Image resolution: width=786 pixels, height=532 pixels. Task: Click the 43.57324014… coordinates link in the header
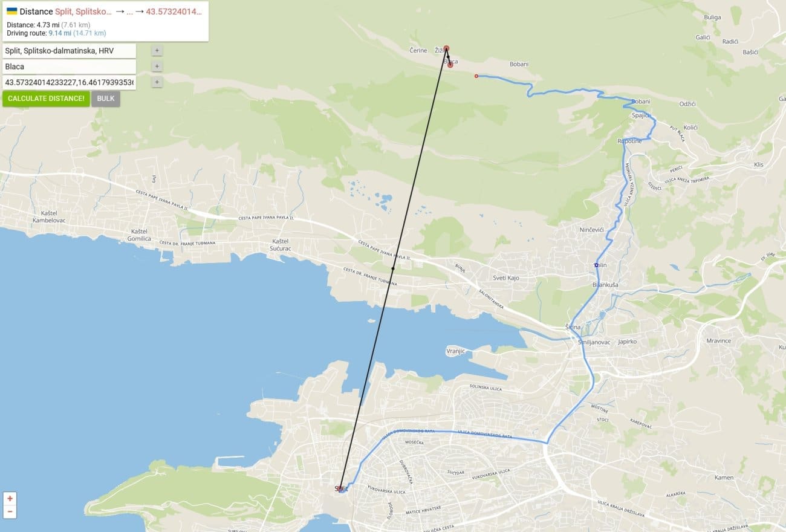pos(174,11)
